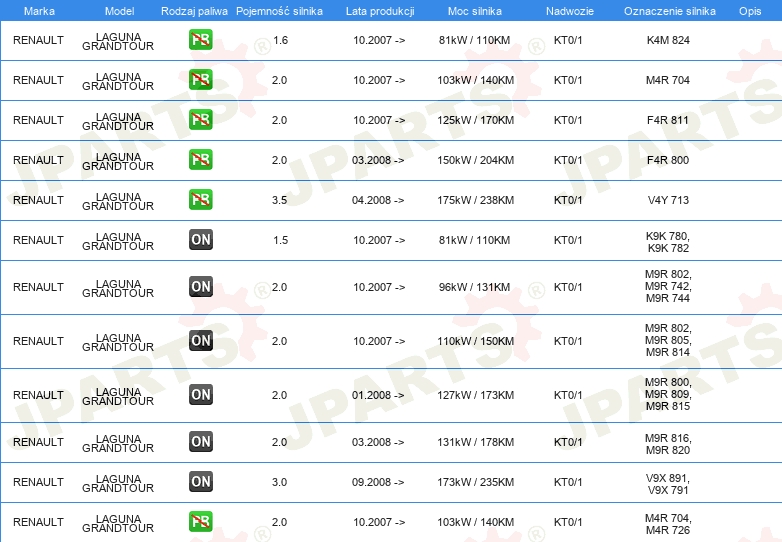Click the 110kW / 150KM power value
Viewport: 782px width, 542px height.
475,341
